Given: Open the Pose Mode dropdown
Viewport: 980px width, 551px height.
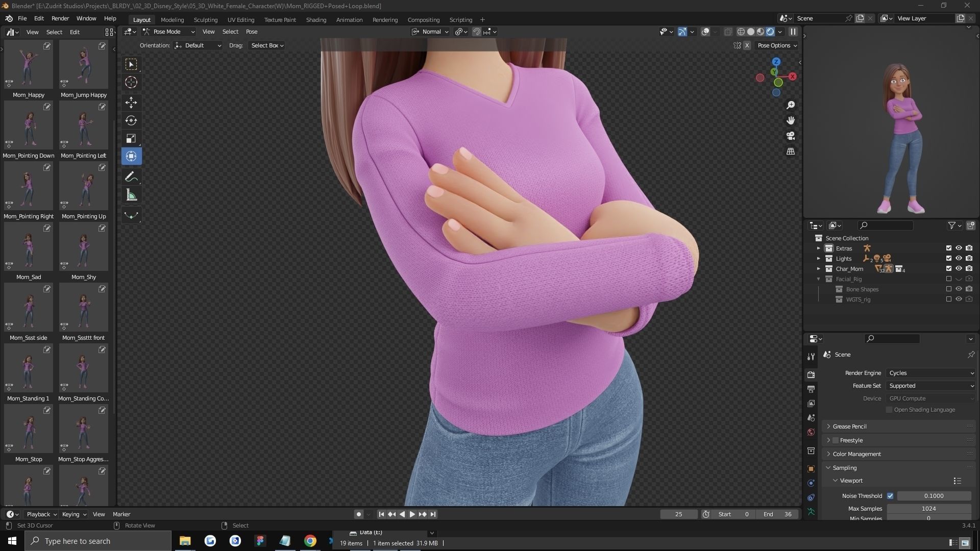Looking at the screenshot, I should (169, 32).
